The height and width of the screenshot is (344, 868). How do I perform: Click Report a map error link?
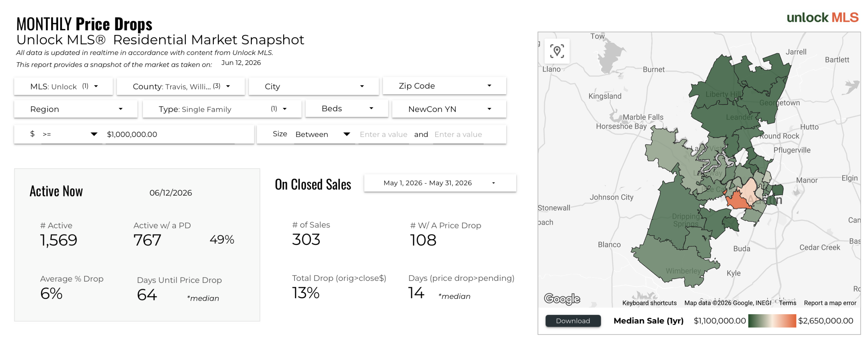[x=830, y=303]
